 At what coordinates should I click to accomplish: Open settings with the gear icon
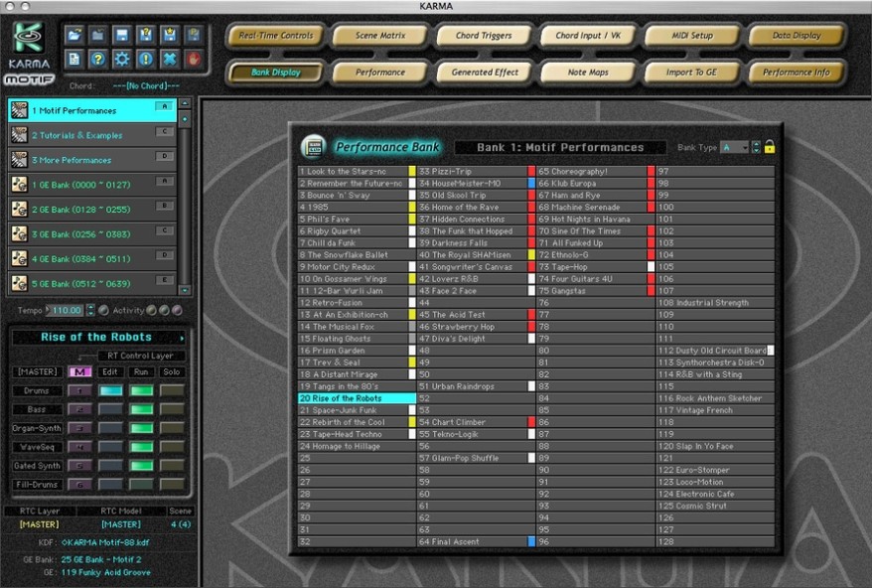pos(122,59)
